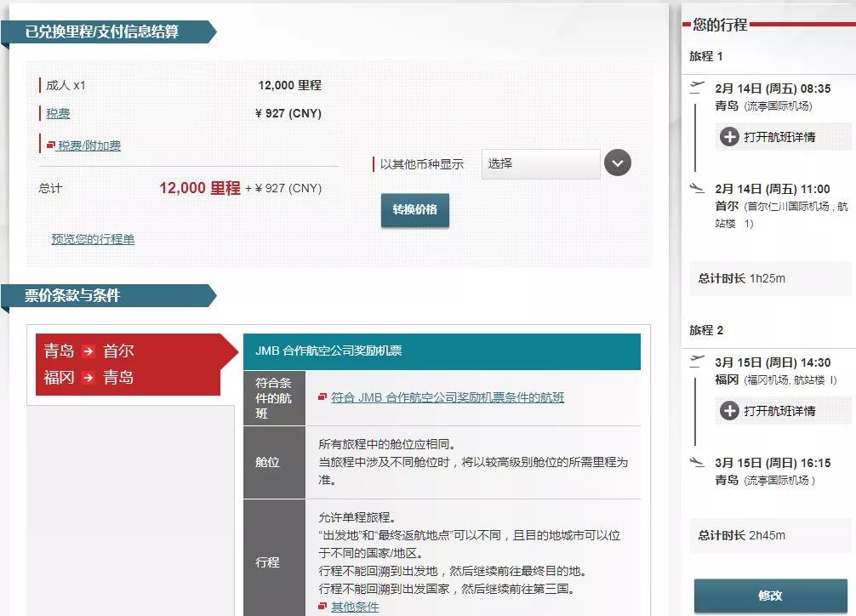
Task: Click the arrow icon between 青岛 and 首尔
Action: coord(88,351)
